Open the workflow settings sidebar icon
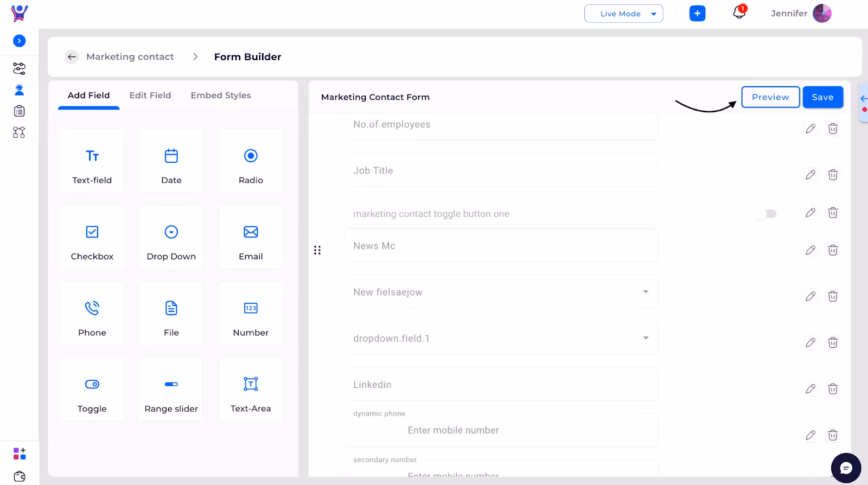 pos(19,68)
